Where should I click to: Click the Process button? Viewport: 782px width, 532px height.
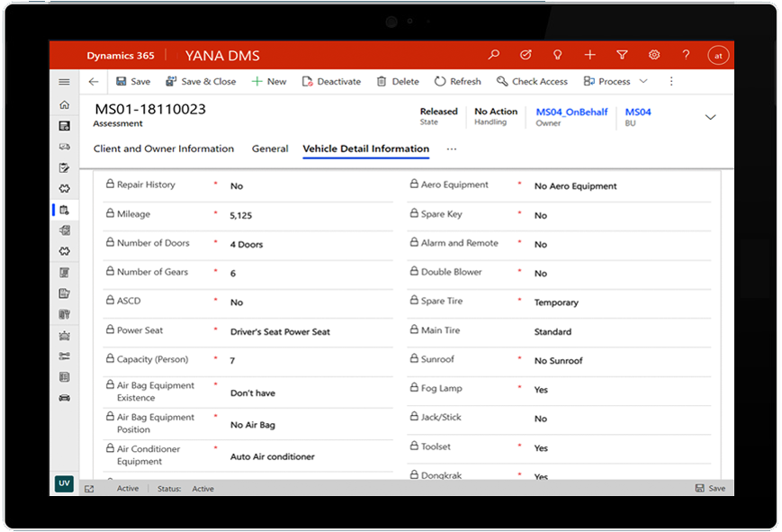coord(607,81)
